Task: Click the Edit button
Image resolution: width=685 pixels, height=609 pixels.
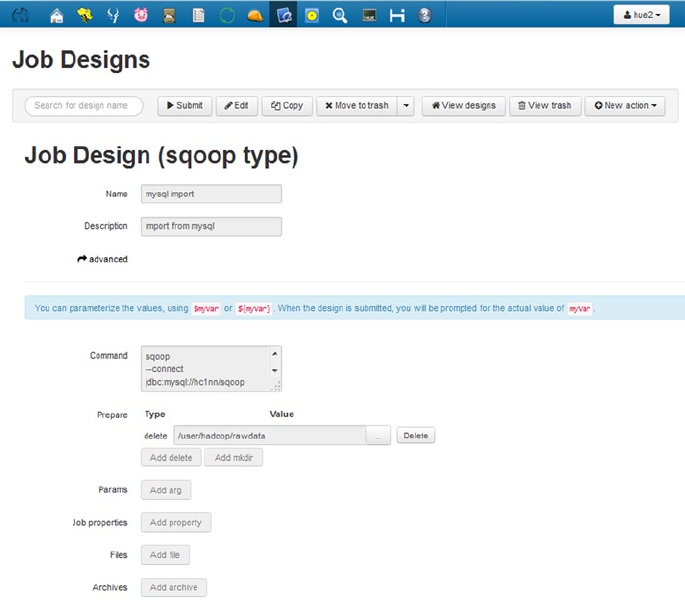Action: click(237, 106)
